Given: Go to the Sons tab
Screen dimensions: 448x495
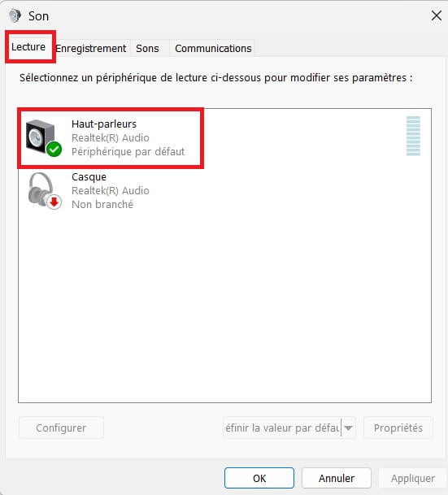Looking at the screenshot, I should (x=147, y=48).
